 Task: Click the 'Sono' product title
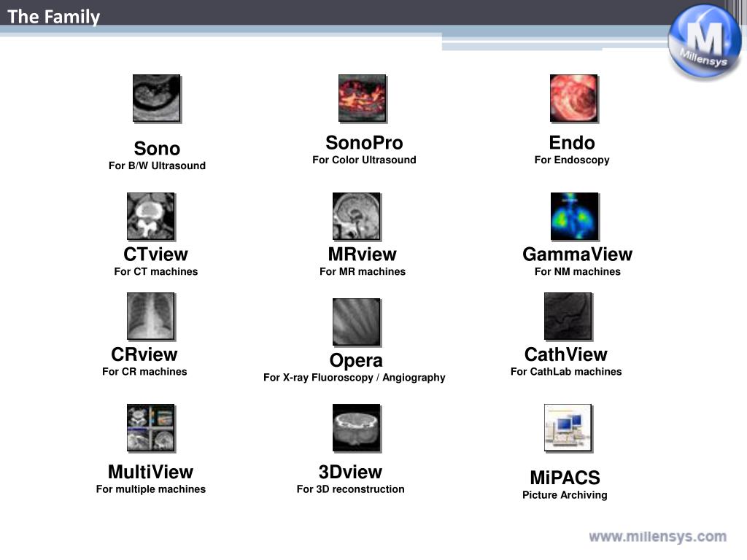pyautogui.click(x=157, y=149)
